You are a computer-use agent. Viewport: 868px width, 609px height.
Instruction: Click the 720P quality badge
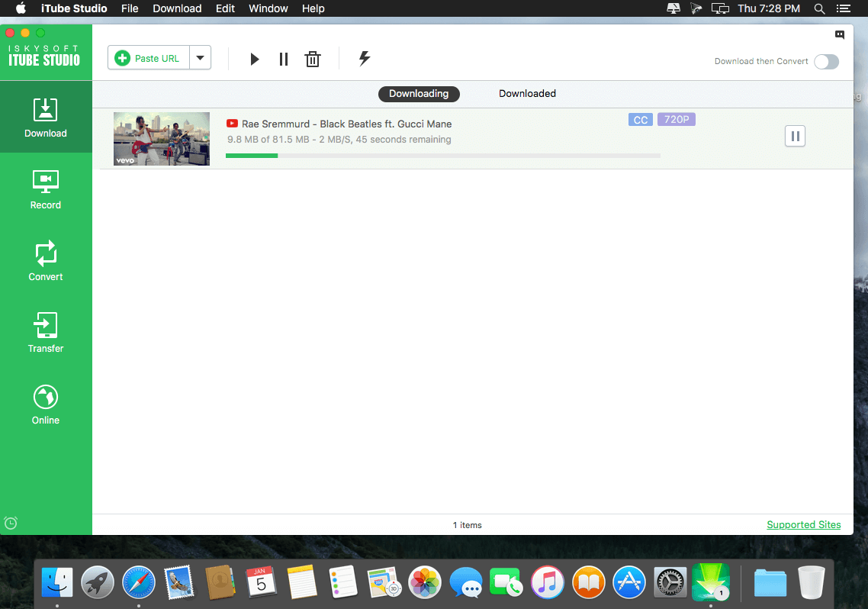tap(677, 120)
